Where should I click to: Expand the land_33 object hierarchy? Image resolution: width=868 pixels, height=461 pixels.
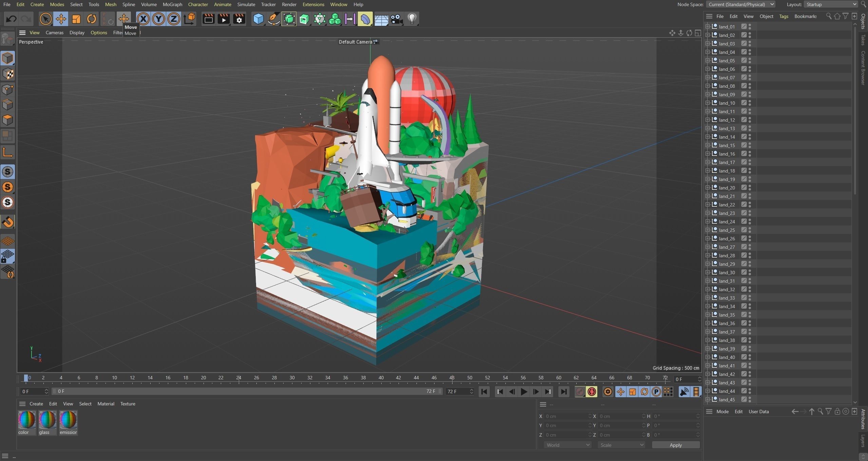pyautogui.click(x=708, y=298)
